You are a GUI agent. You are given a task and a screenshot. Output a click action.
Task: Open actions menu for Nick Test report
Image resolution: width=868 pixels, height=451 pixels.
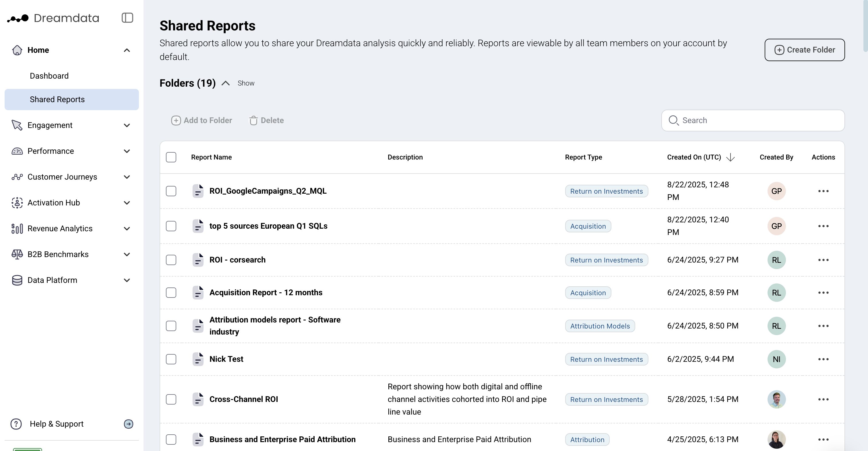click(823, 359)
